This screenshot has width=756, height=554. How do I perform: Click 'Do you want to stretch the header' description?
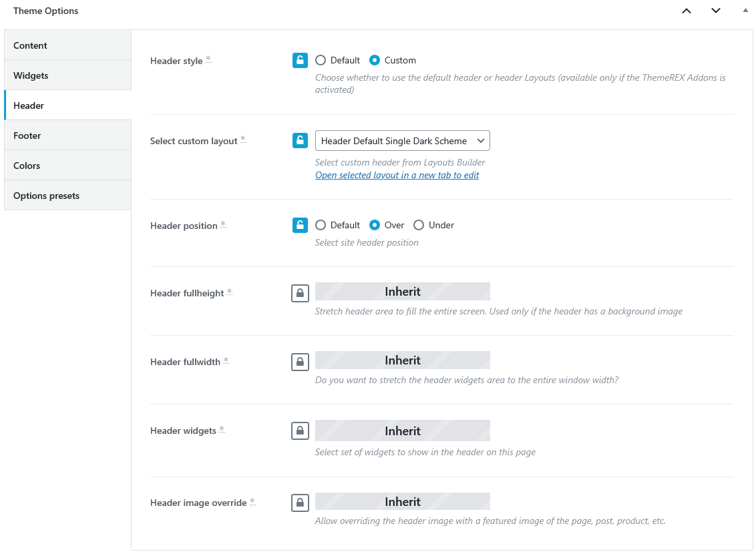pos(467,380)
